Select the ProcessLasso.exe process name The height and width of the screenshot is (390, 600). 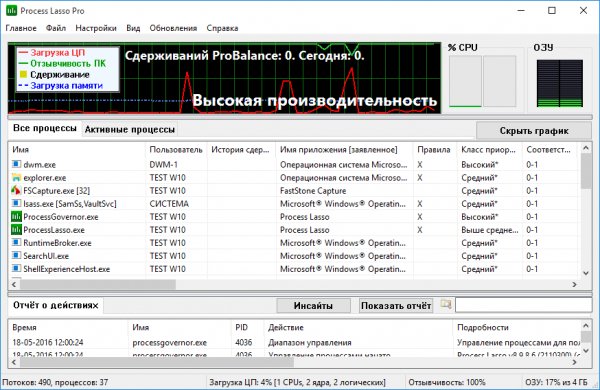(54, 230)
